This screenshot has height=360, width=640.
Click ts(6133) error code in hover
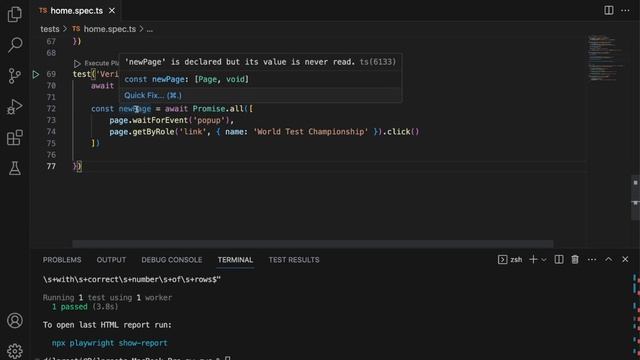tap(378, 62)
